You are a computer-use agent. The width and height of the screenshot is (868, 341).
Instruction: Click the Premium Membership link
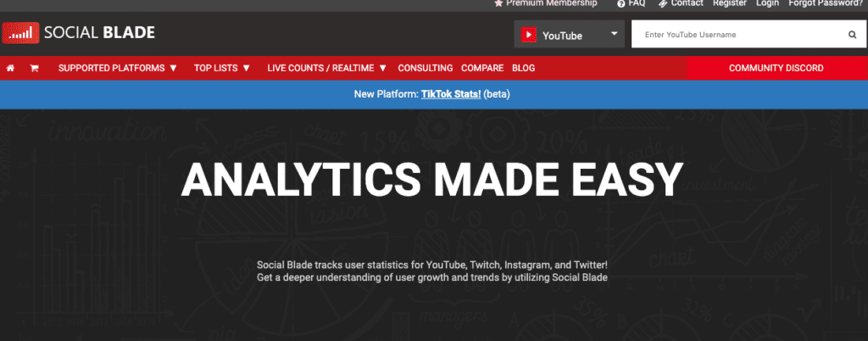tap(551, 3)
